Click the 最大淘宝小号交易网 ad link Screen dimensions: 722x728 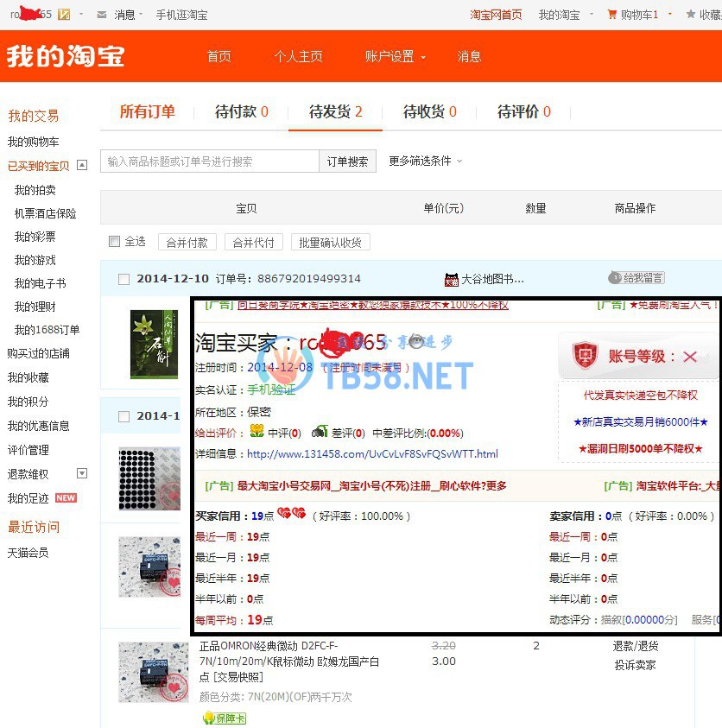click(x=371, y=486)
